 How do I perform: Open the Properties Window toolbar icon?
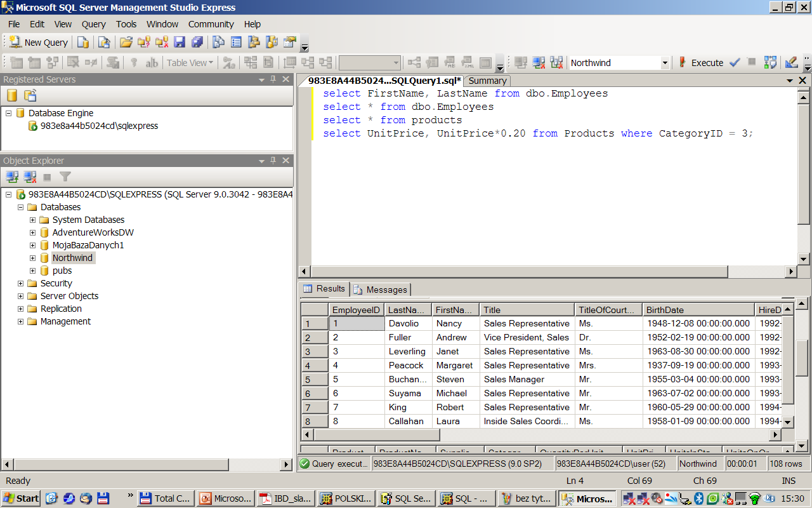click(289, 43)
